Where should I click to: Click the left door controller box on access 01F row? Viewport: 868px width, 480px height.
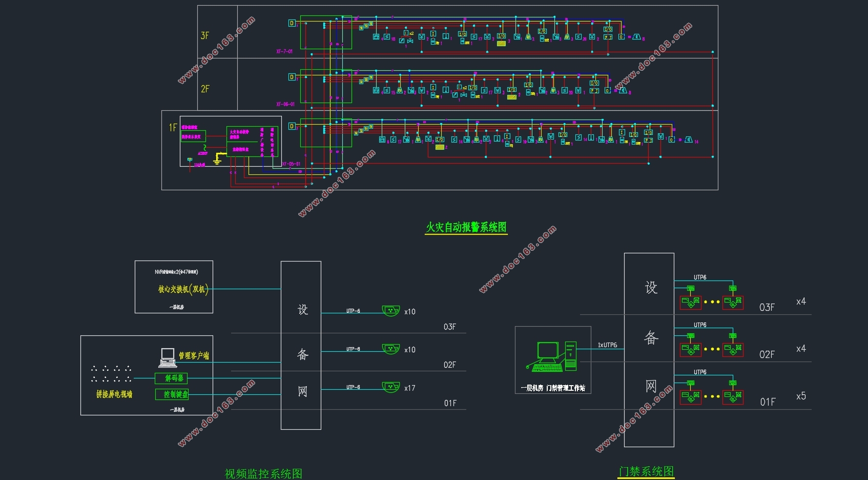coord(690,397)
